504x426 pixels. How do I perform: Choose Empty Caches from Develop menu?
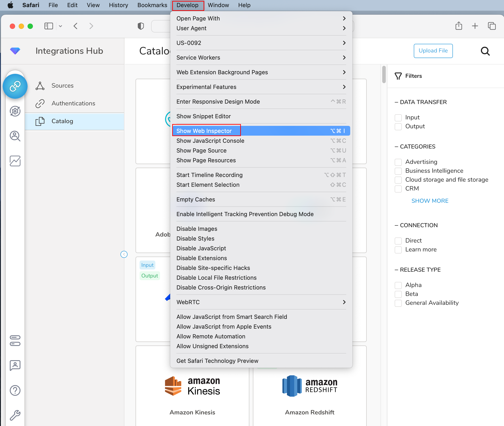tap(196, 199)
